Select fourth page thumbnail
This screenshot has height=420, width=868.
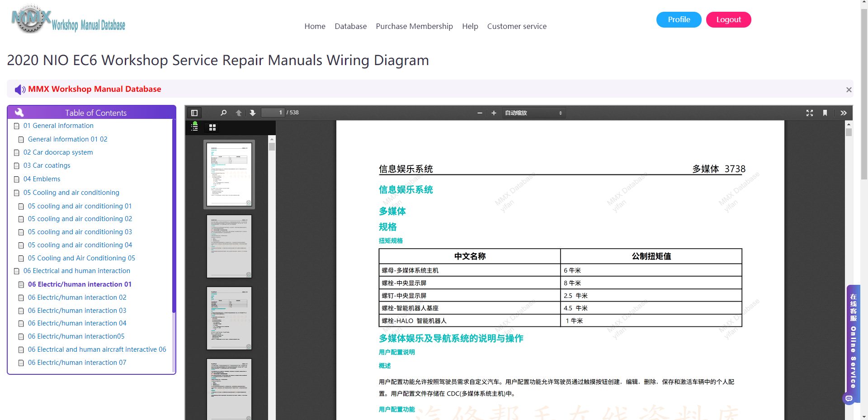[x=229, y=389]
